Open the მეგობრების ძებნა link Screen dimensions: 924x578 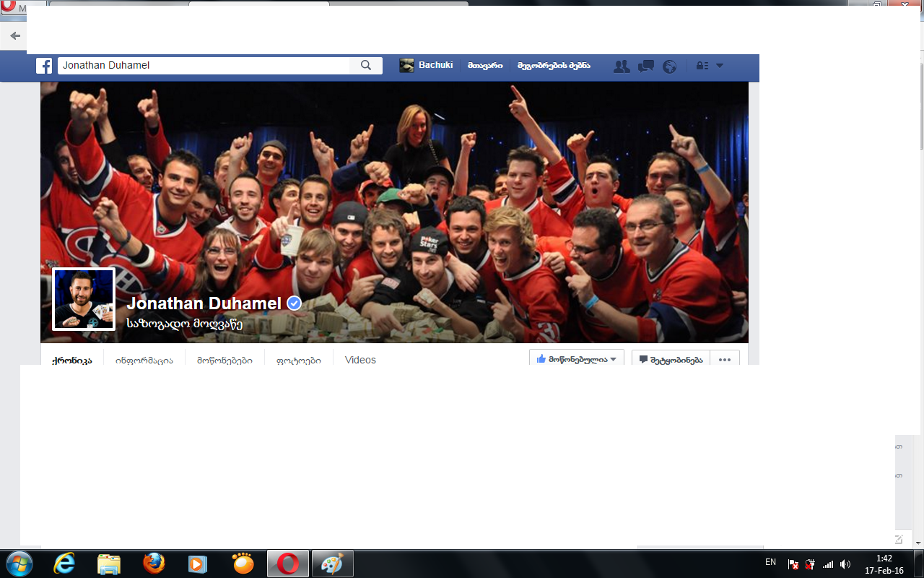pos(554,66)
